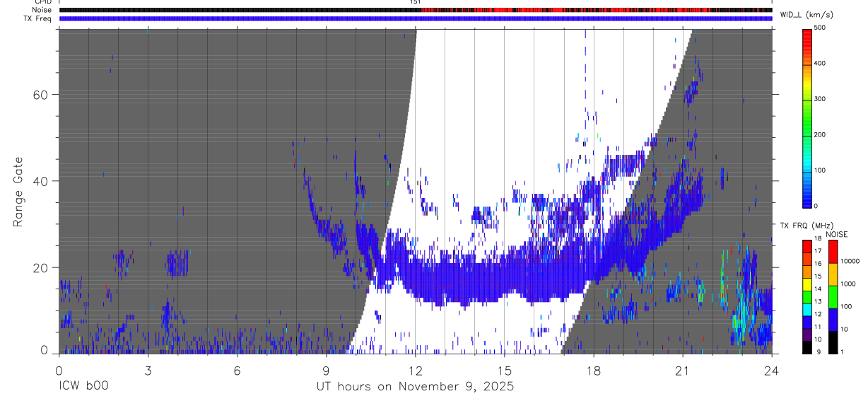This screenshot has width=868, height=401.
Task: Click the 'NOISE' legend title
Action: pyautogui.click(x=836, y=234)
